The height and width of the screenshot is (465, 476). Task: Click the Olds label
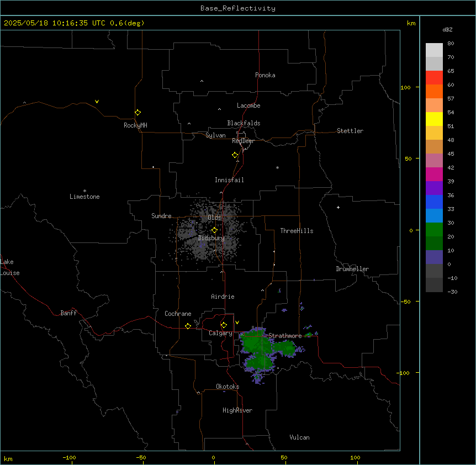[x=214, y=218]
